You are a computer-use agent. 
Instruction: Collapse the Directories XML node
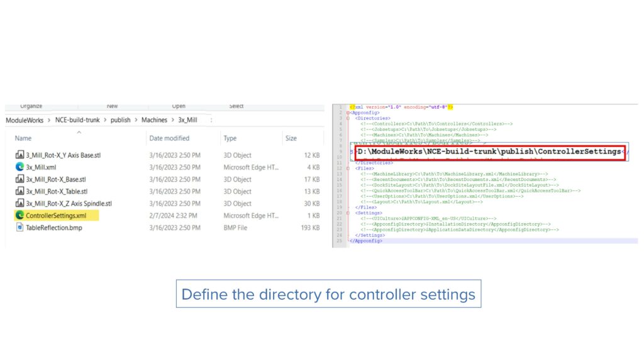coord(349,118)
